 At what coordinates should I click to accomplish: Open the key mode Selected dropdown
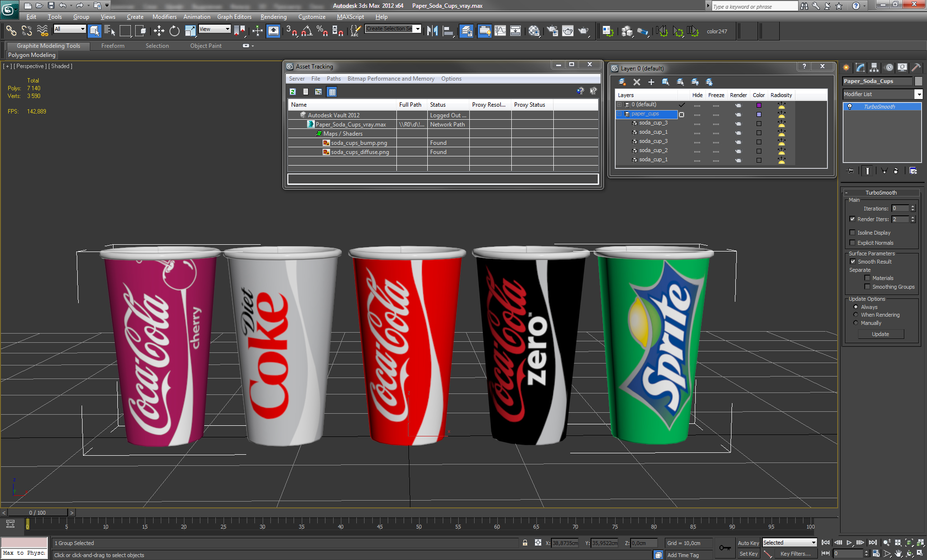point(789,543)
